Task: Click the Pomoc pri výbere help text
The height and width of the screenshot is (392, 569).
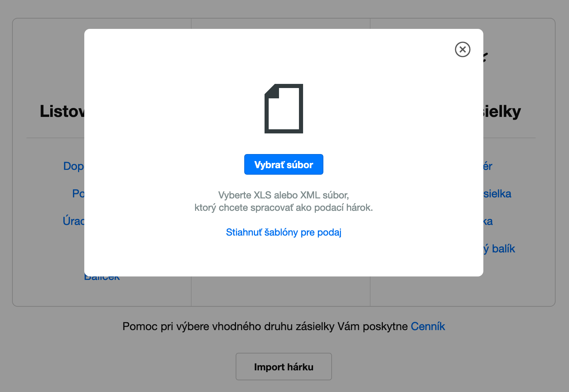Action: [265, 326]
